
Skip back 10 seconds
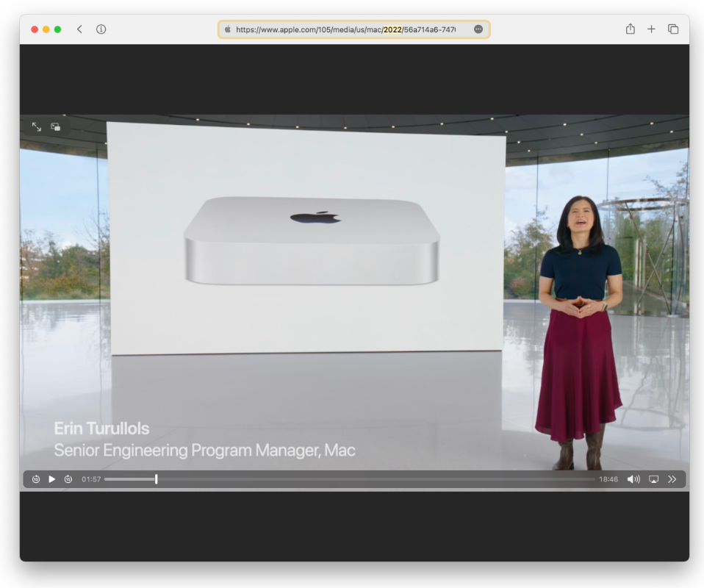click(36, 479)
